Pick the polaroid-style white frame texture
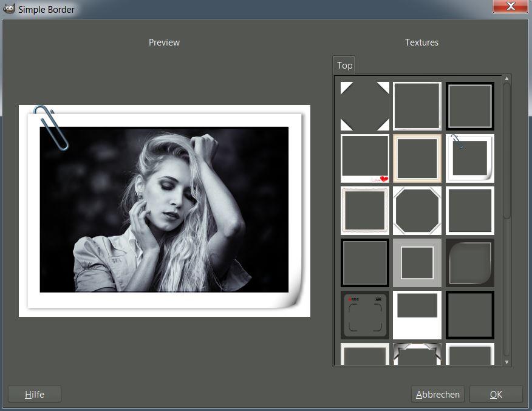 pyautogui.click(x=417, y=315)
